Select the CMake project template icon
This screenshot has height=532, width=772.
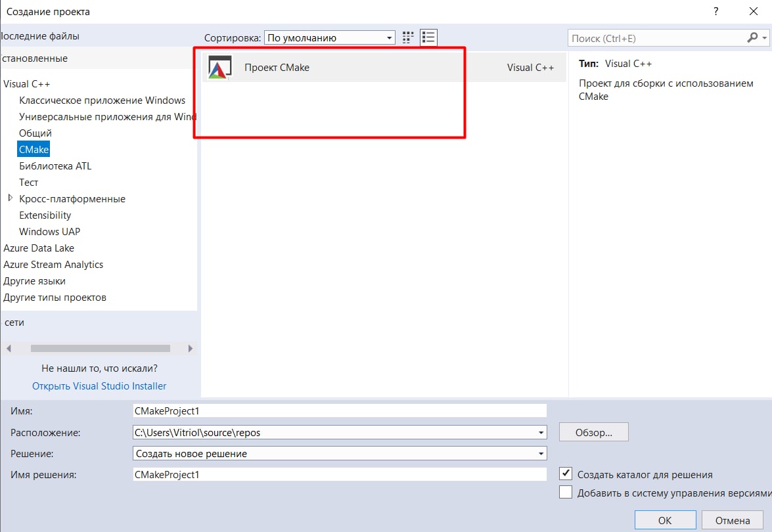(219, 68)
